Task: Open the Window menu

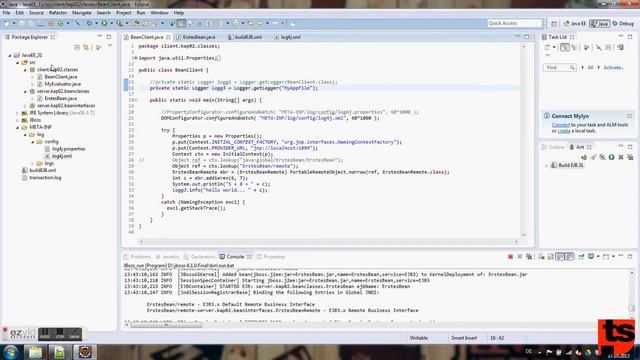Action: (x=159, y=13)
